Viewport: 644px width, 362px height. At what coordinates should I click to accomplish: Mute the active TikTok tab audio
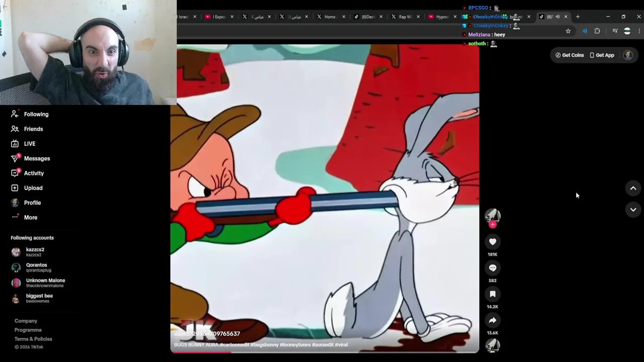tap(557, 17)
